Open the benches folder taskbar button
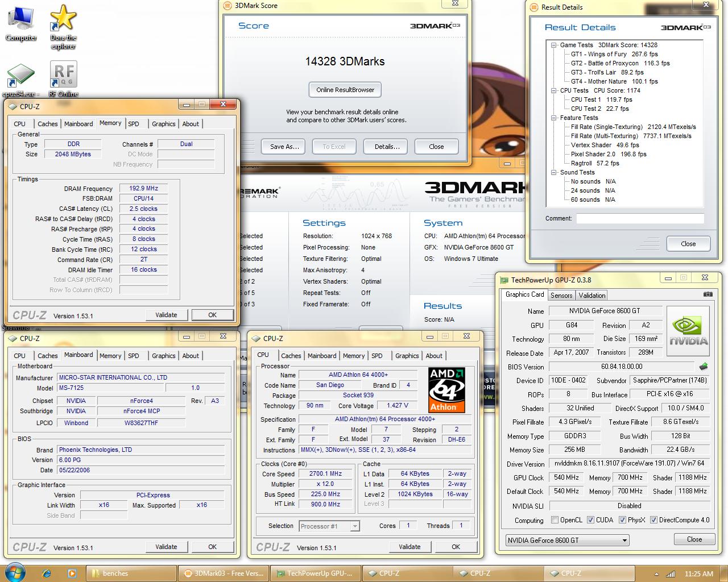Screen dimensions: 728x582 click(x=131, y=573)
